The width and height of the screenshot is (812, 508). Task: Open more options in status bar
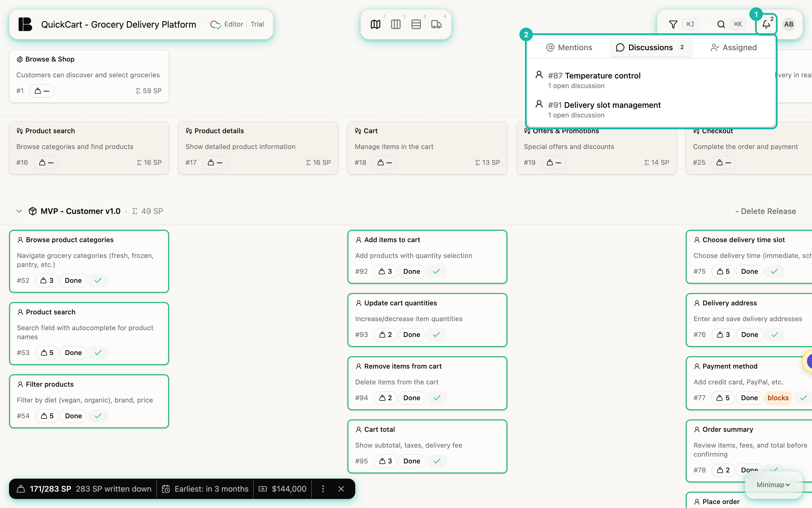[x=323, y=489]
